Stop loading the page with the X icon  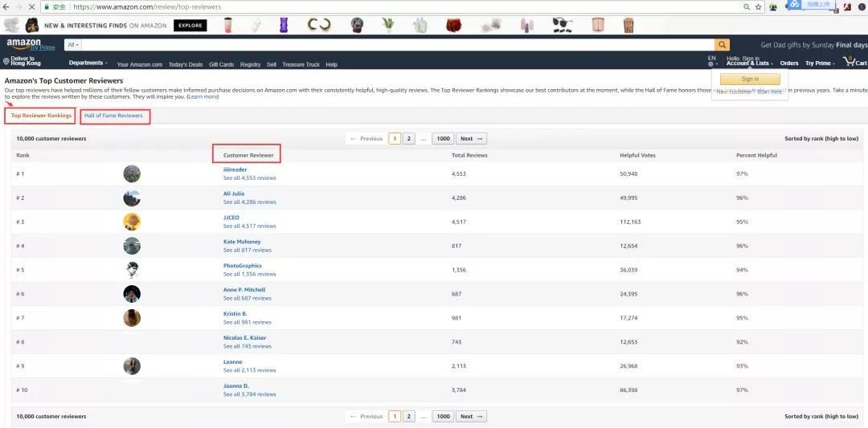31,6
